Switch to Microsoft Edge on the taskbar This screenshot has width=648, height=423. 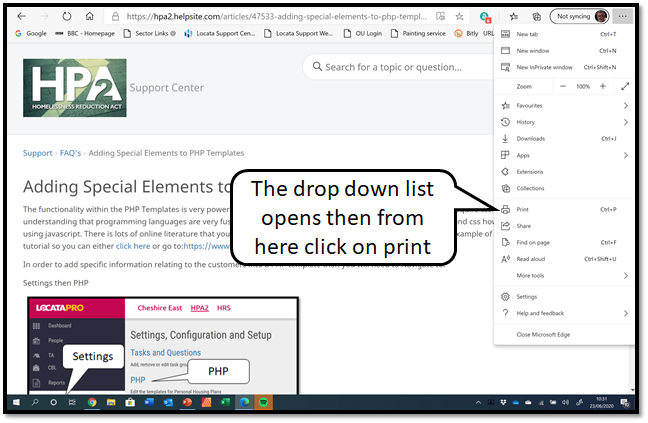pos(244,402)
